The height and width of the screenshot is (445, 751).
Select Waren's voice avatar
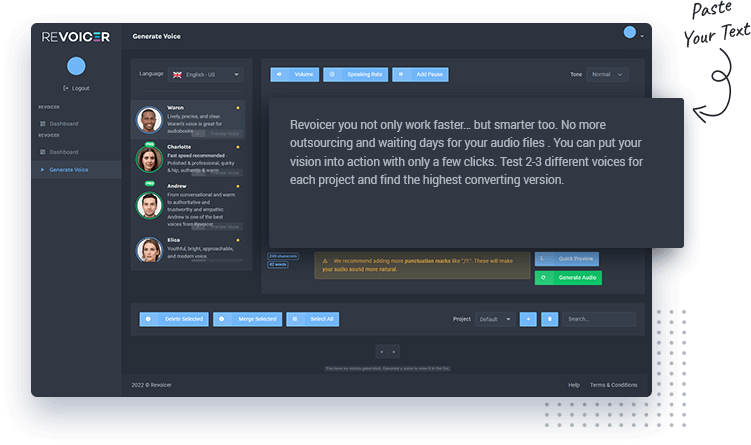pos(149,119)
